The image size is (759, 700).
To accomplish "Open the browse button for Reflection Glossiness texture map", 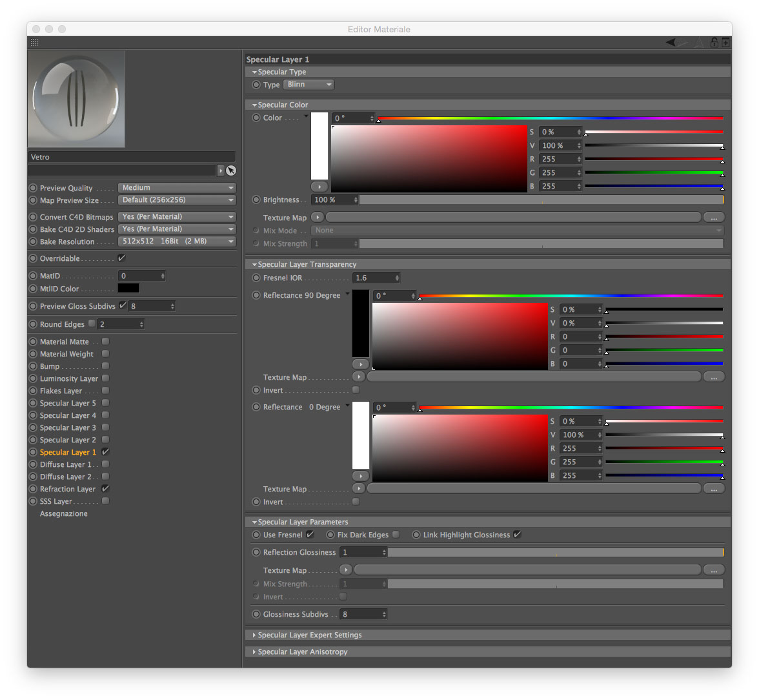I will [x=714, y=570].
